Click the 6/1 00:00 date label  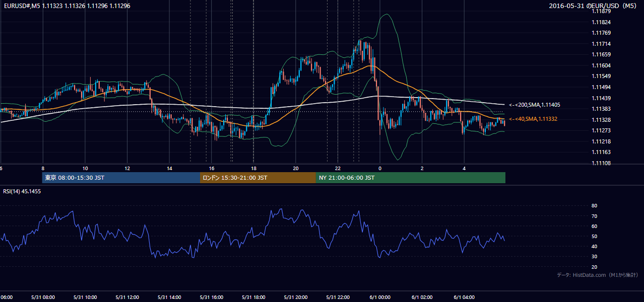(380, 297)
